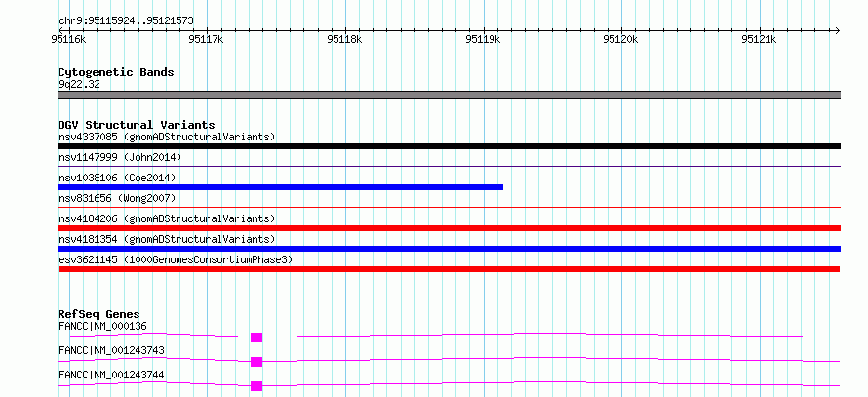Screen dimensions: 868x397
Task: Select the DGV Structural Variants track heading
Action: [137, 125]
